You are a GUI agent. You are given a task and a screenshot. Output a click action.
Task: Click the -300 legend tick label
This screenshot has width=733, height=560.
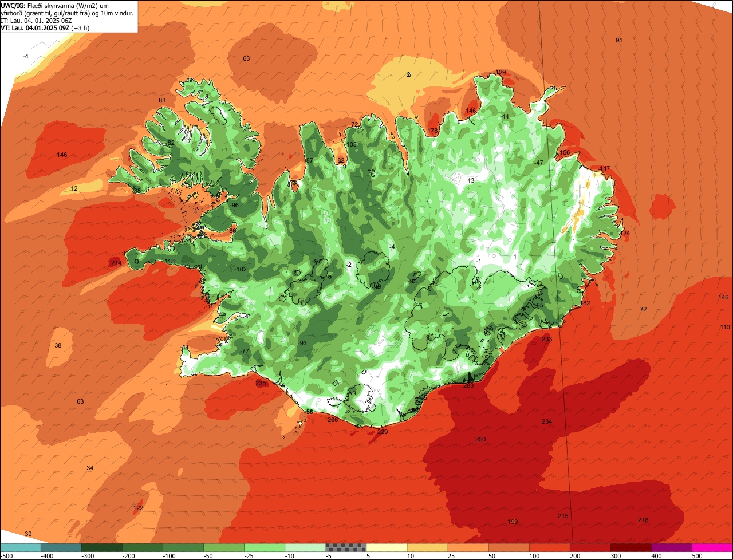click(88, 555)
